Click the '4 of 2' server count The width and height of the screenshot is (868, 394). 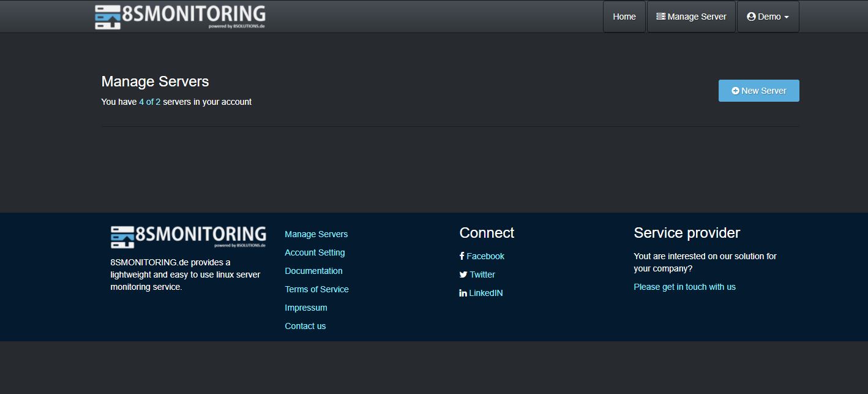pyautogui.click(x=149, y=102)
